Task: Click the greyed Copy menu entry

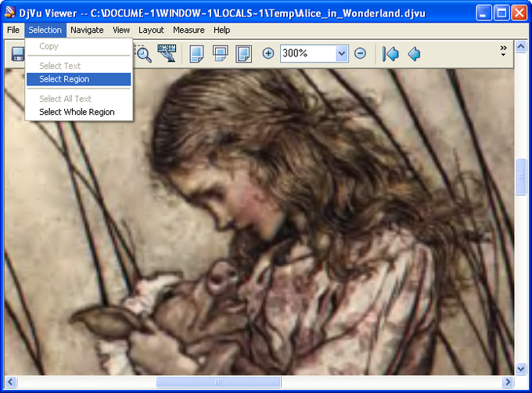Action: pos(79,46)
